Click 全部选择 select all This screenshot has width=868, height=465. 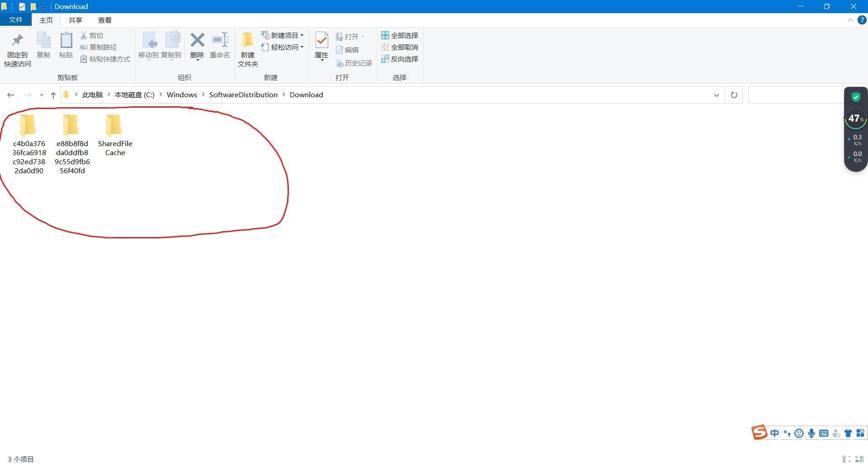[400, 35]
